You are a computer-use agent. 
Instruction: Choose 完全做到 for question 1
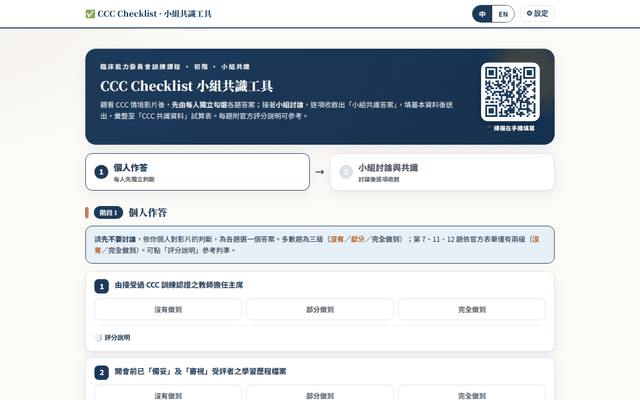click(472, 309)
